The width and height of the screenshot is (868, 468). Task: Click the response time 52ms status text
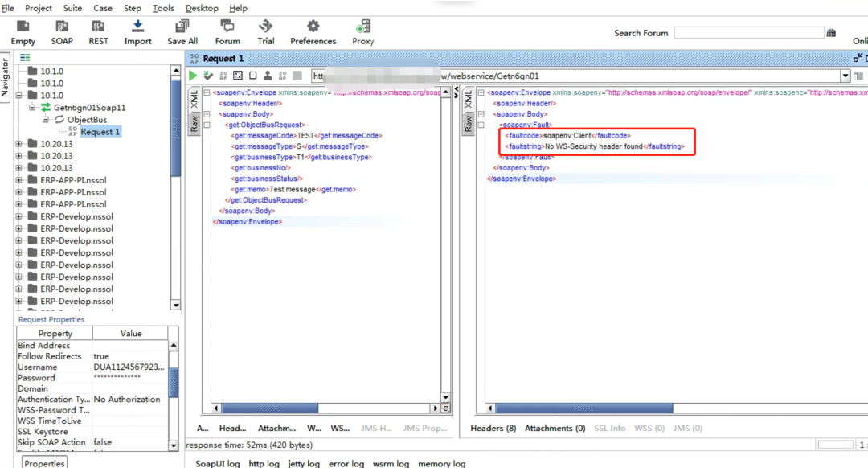[x=249, y=445]
